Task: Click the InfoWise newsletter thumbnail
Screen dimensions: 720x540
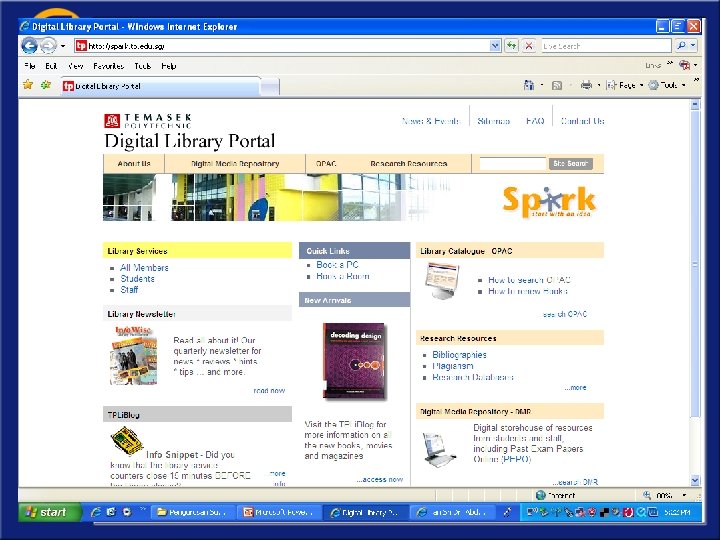Action: tap(134, 355)
